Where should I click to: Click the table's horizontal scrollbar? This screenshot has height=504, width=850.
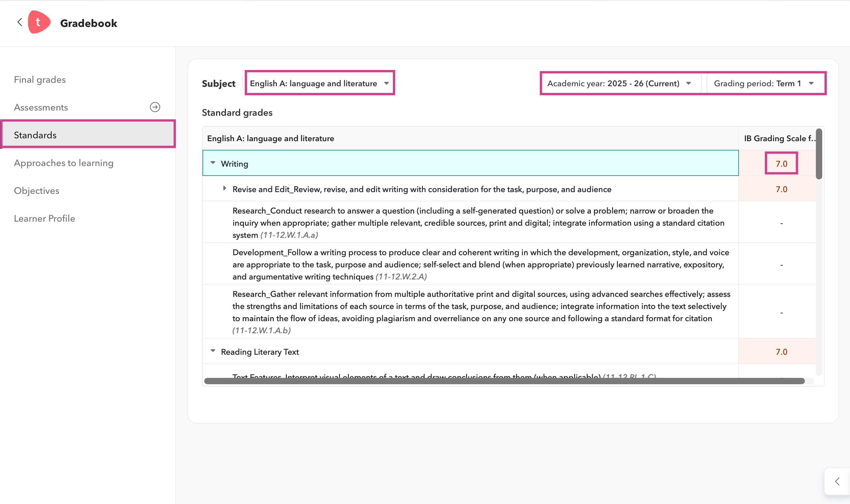point(504,381)
